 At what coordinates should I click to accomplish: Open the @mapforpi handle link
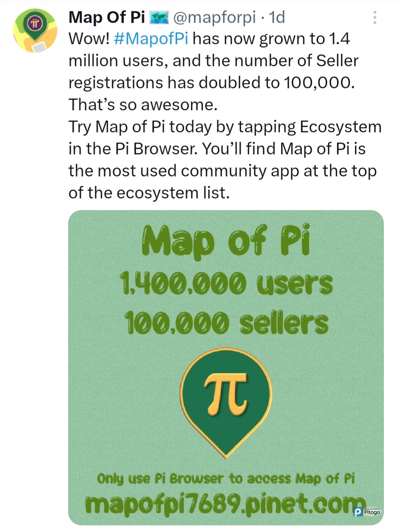(214, 17)
